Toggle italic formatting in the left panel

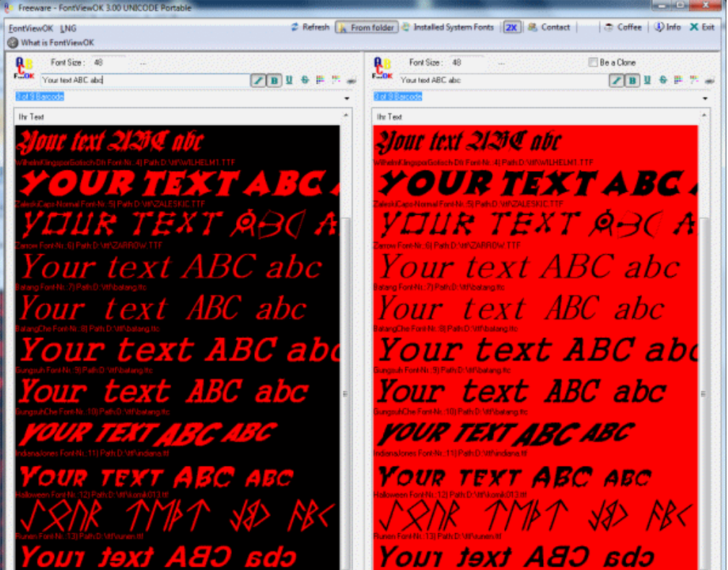coord(258,80)
